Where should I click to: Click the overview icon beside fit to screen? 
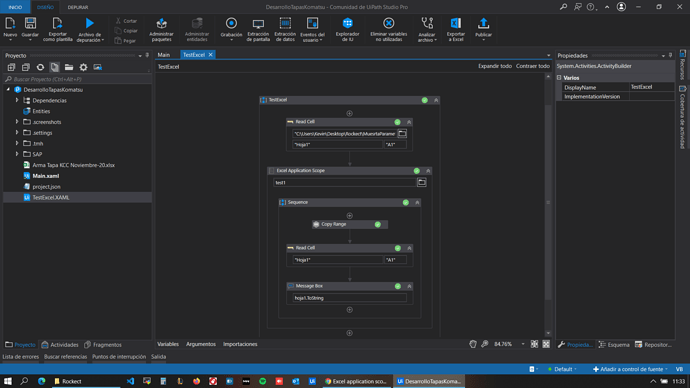click(546, 344)
